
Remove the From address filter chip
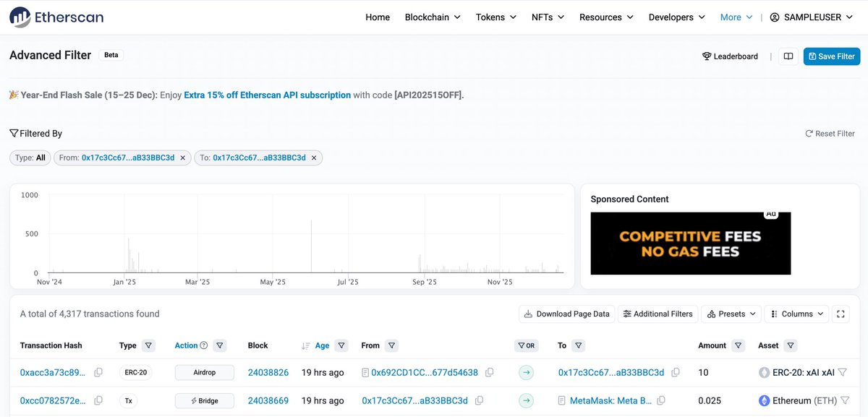pos(183,158)
